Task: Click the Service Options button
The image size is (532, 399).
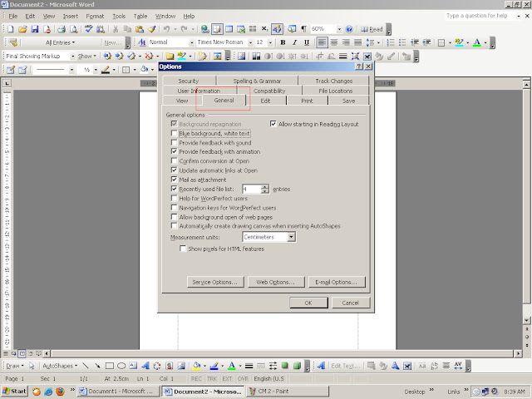Action: (x=215, y=282)
